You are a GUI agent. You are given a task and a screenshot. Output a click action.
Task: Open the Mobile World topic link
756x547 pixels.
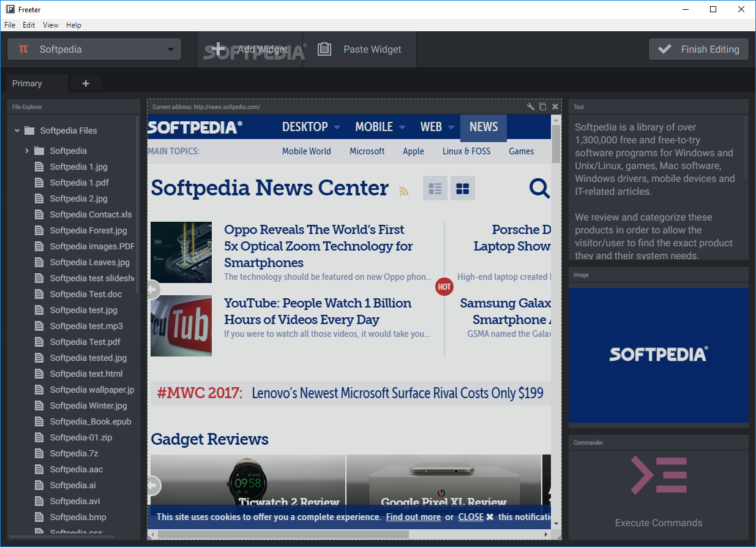306,151
